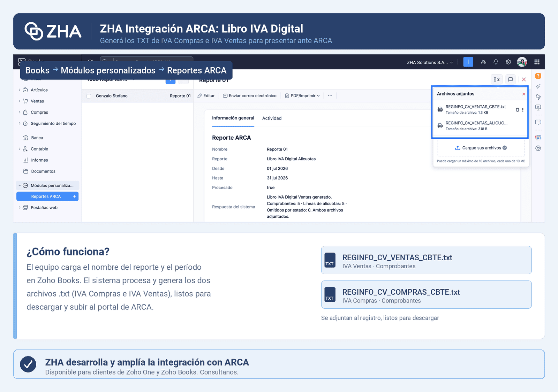The width and height of the screenshot is (558, 392).
Task: Click the Pestañas web icon
Action: pos(25,208)
